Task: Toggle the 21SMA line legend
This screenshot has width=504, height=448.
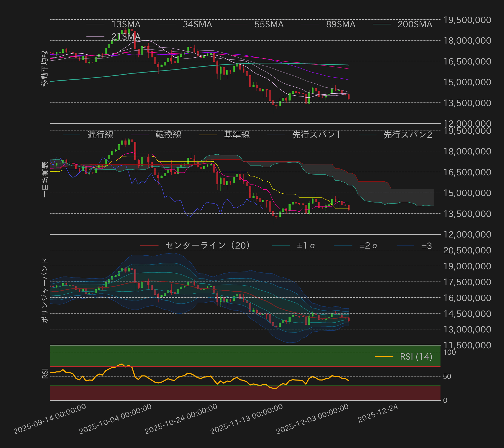Action: 126,37
